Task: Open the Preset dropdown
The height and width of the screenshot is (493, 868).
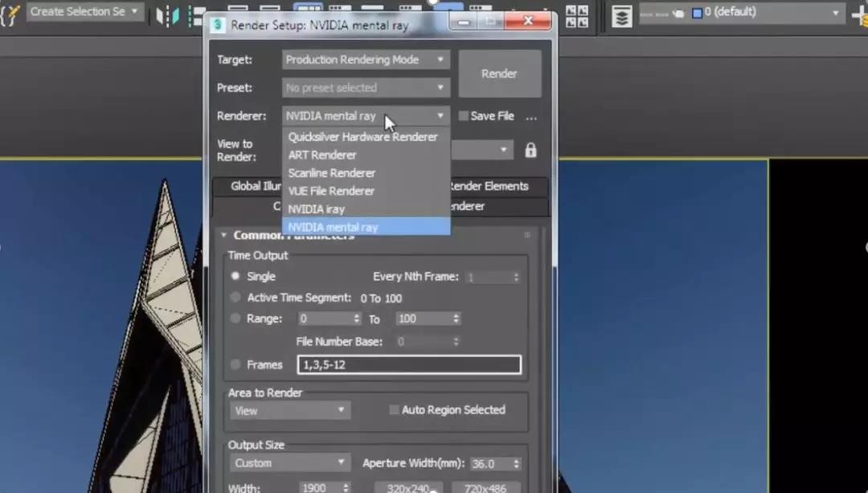Action: click(366, 88)
